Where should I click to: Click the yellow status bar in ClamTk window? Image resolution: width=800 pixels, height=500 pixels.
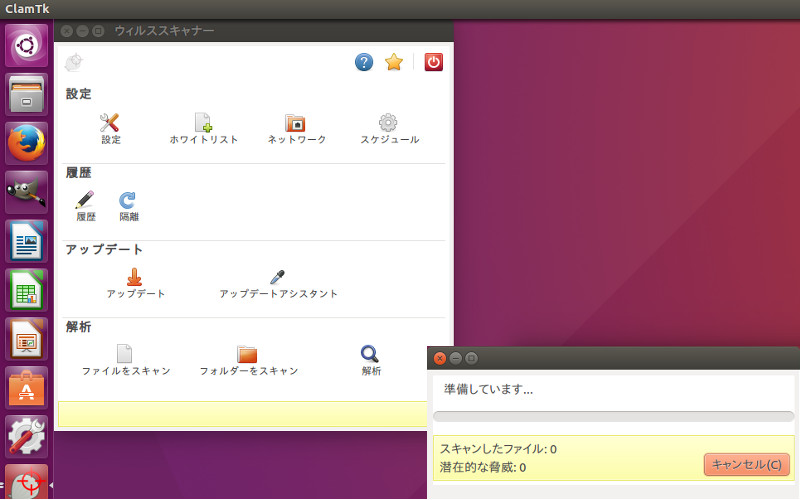click(243, 414)
